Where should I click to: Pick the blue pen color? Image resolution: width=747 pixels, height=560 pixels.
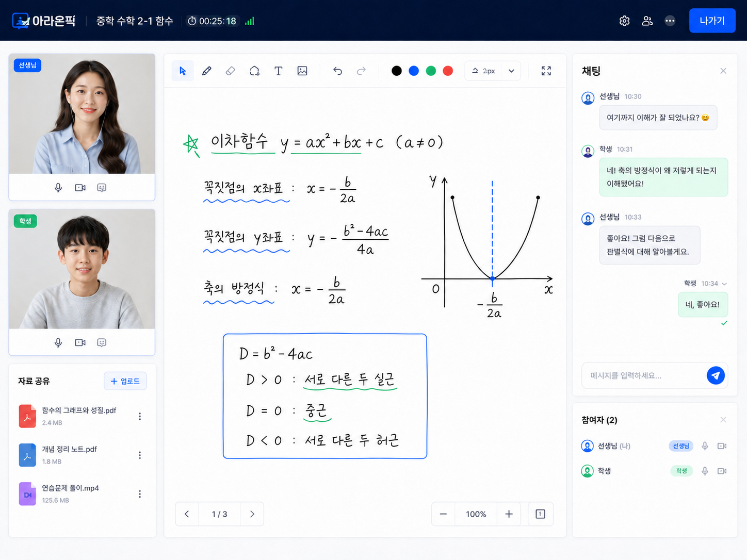coord(414,71)
